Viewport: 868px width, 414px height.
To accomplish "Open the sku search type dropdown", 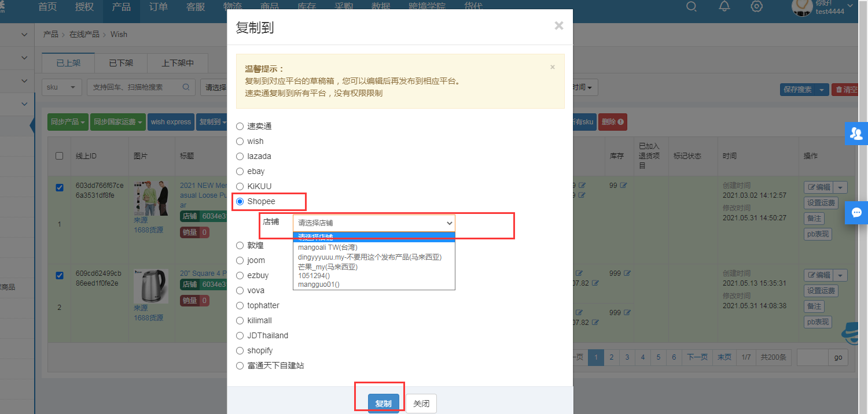I will [x=62, y=87].
